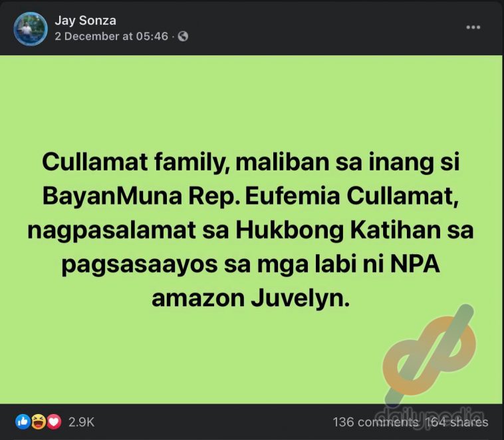The image size is (504, 440).
Task: Click the dailypedia watermark text
Action: 430,417
